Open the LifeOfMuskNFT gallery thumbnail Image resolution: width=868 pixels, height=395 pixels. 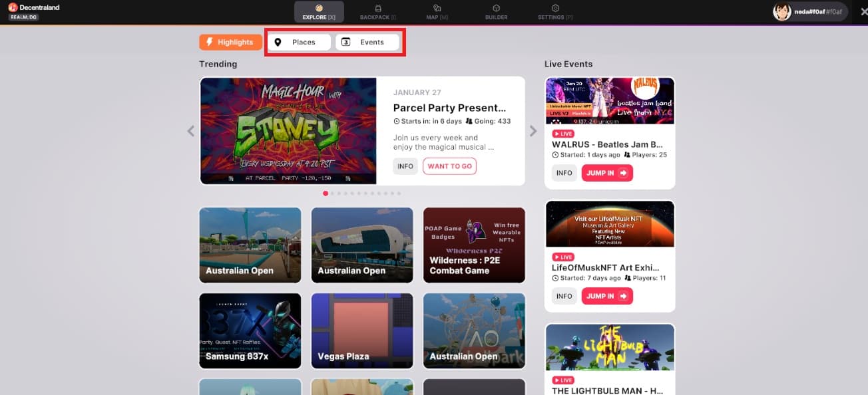point(610,224)
